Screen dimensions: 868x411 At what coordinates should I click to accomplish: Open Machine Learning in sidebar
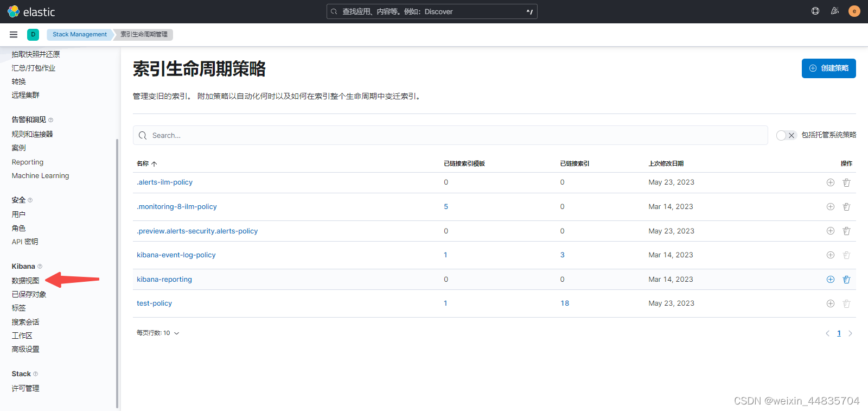pyautogui.click(x=41, y=176)
